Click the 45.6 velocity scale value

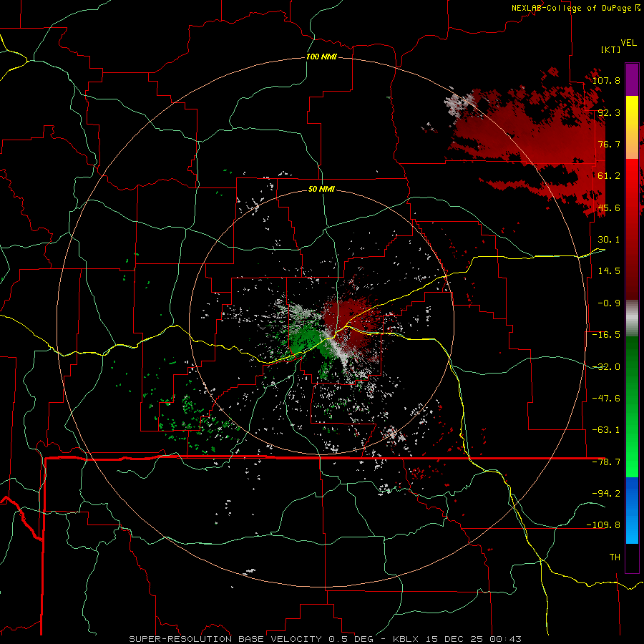pos(609,208)
